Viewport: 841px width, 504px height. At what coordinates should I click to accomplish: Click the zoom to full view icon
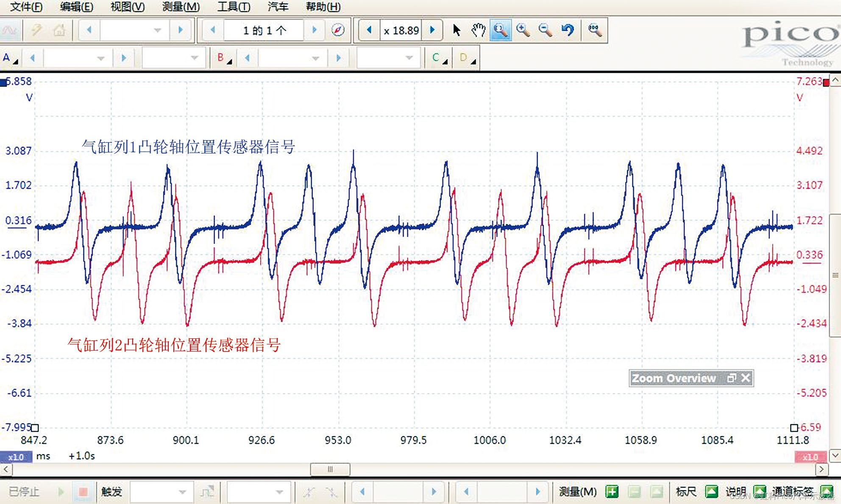pos(595,30)
